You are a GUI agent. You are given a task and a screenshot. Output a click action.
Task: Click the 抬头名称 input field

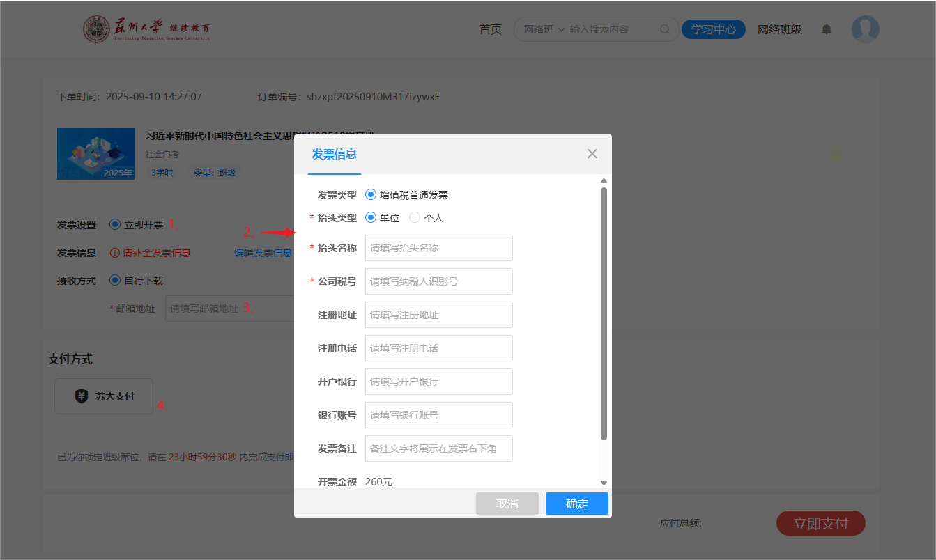tap(438, 248)
